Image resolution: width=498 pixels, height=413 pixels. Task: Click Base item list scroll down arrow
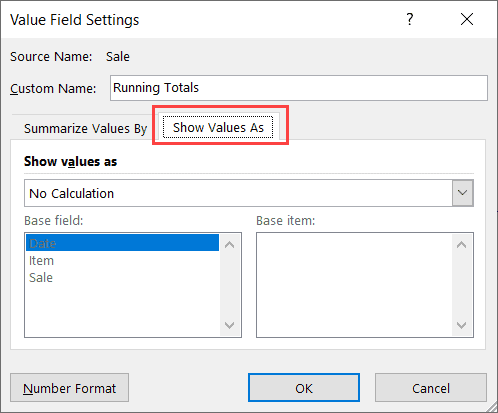coord(461,325)
